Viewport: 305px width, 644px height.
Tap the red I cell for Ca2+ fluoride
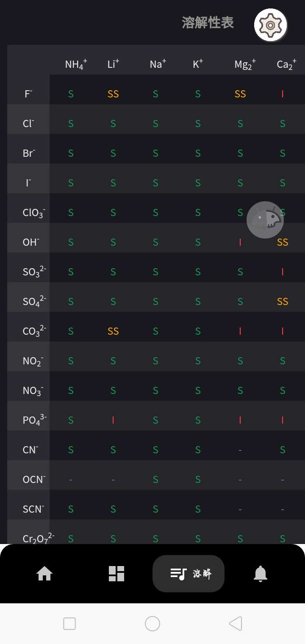[283, 94]
